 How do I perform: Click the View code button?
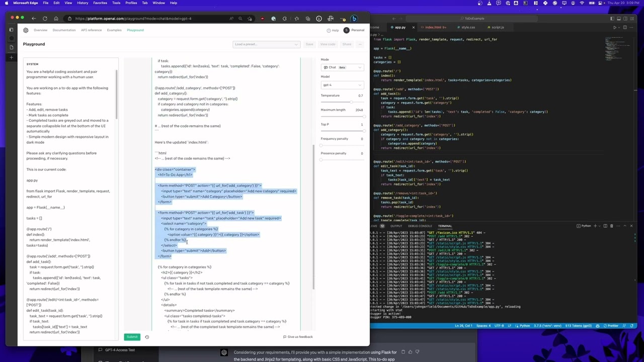tap(328, 44)
